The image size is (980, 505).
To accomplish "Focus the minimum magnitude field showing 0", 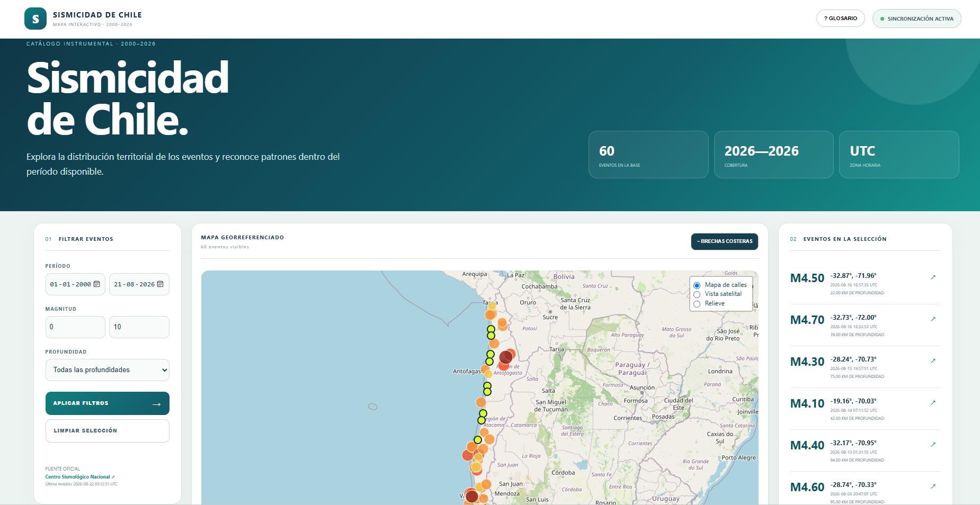I will [x=75, y=327].
